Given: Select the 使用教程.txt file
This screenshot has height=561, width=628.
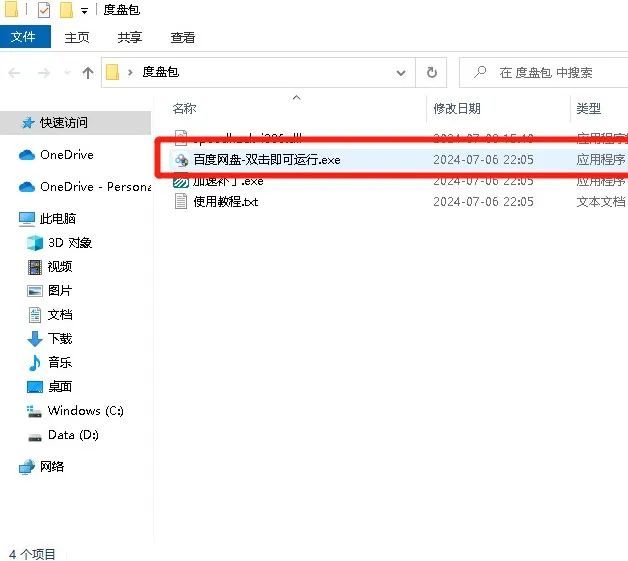Looking at the screenshot, I should (225, 201).
